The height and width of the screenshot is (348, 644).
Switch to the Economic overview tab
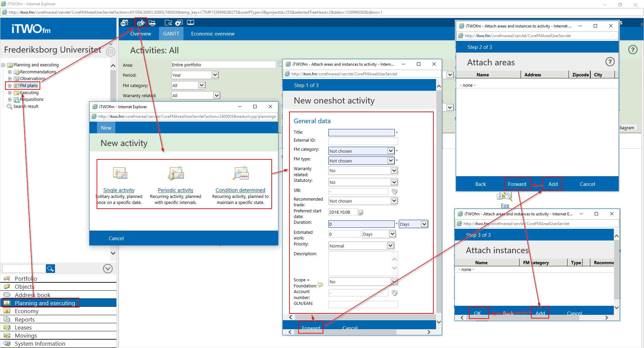[x=213, y=34]
